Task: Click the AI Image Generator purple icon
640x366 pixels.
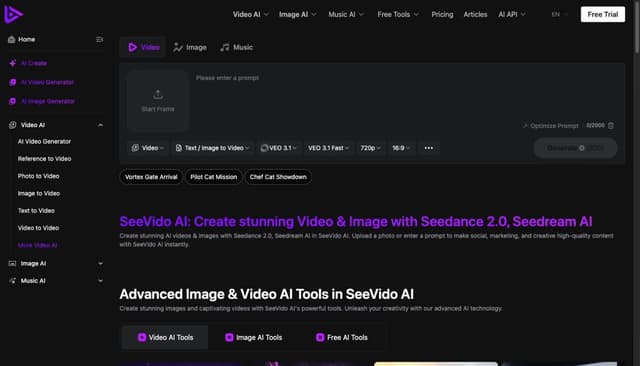Action: click(13, 101)
